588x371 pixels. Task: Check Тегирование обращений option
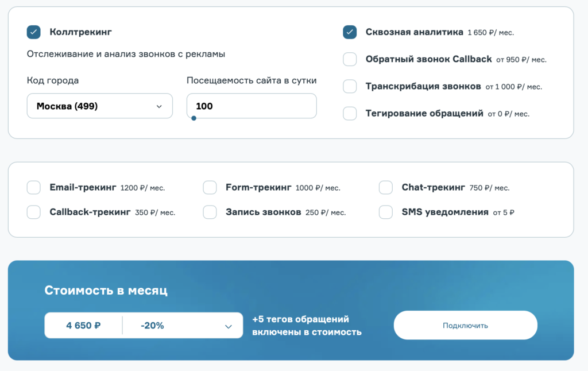click(x=350, y=113)
